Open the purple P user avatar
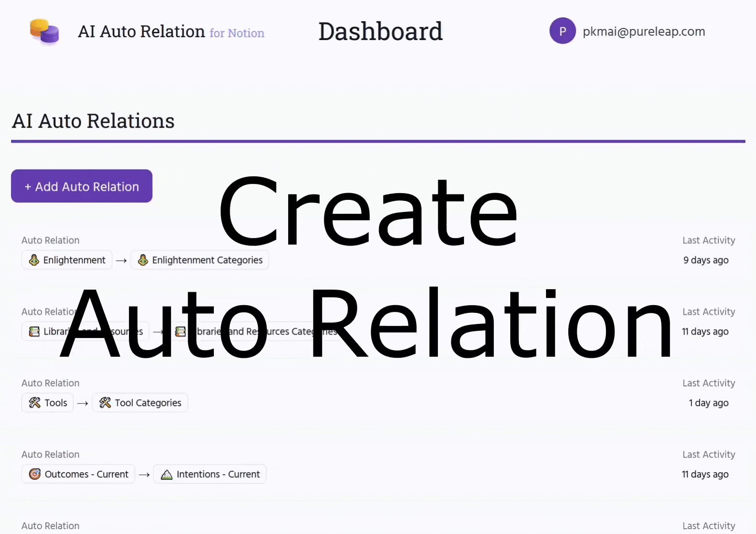This screenshot has width=756, height=534. [562, 31]
